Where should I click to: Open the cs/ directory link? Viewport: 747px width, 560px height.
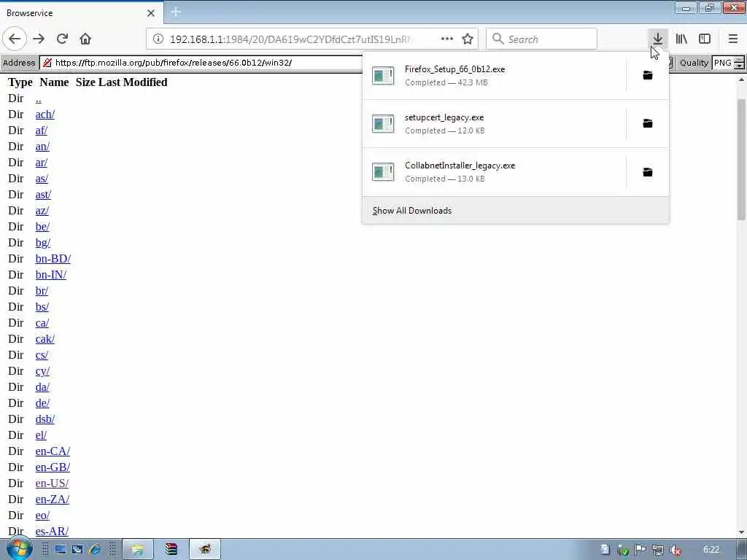42,355
